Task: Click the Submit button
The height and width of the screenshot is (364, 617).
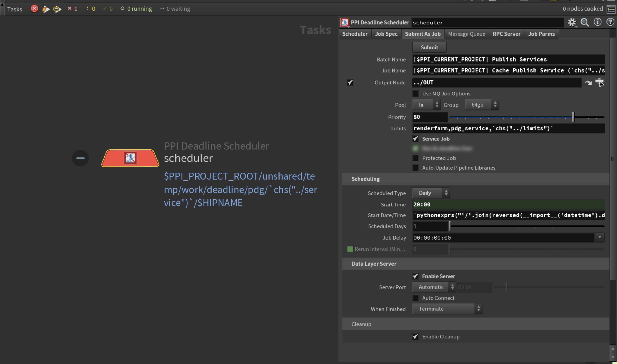Action: 429,47
